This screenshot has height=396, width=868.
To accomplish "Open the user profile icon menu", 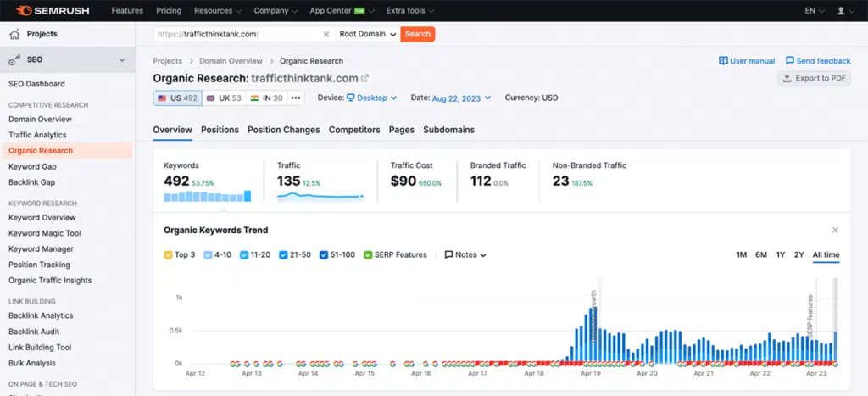I will coord(843,11).
